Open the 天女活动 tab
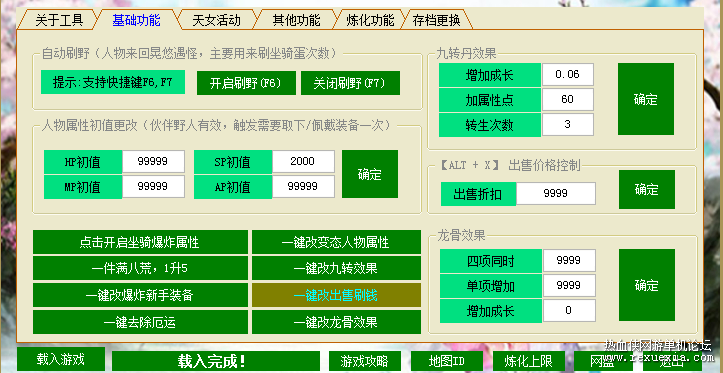The image size is (723, 373). click(x=216, y=20)
